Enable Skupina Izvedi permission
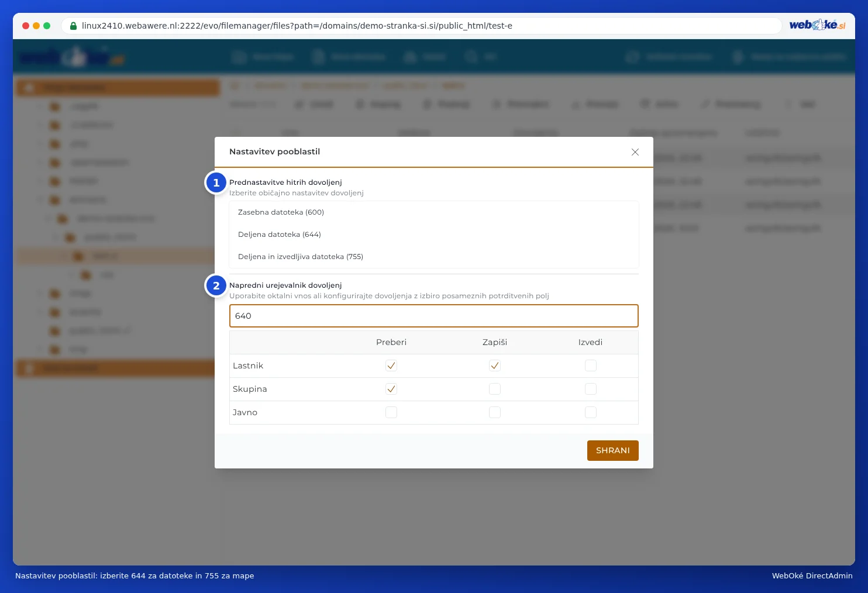The width and height of the screenshot is (868, 593). pos(591,389)
